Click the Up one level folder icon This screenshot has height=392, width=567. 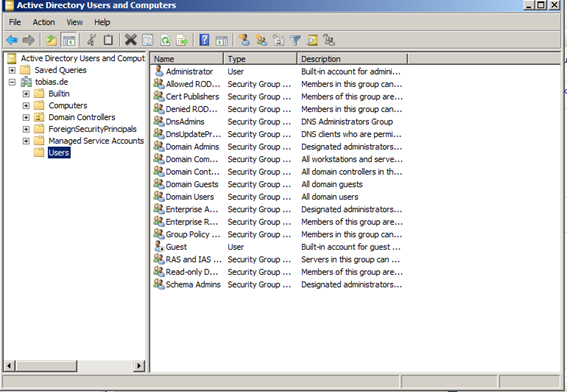(x=51, y=40)
